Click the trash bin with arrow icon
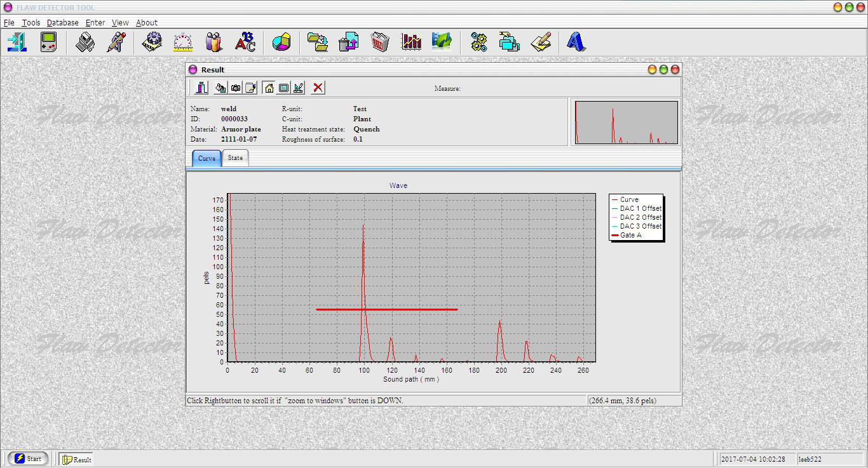This screenshot has width=868, height=468. 348,43
